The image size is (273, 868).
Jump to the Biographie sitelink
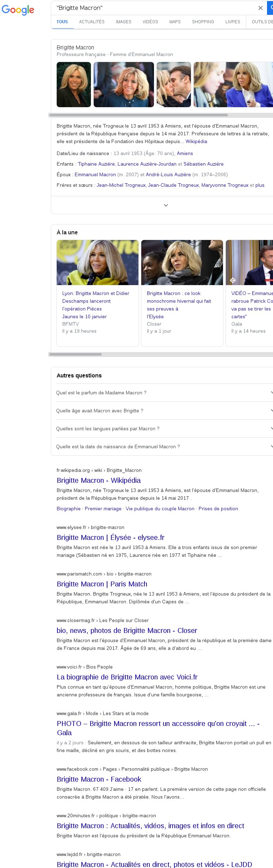69,509
